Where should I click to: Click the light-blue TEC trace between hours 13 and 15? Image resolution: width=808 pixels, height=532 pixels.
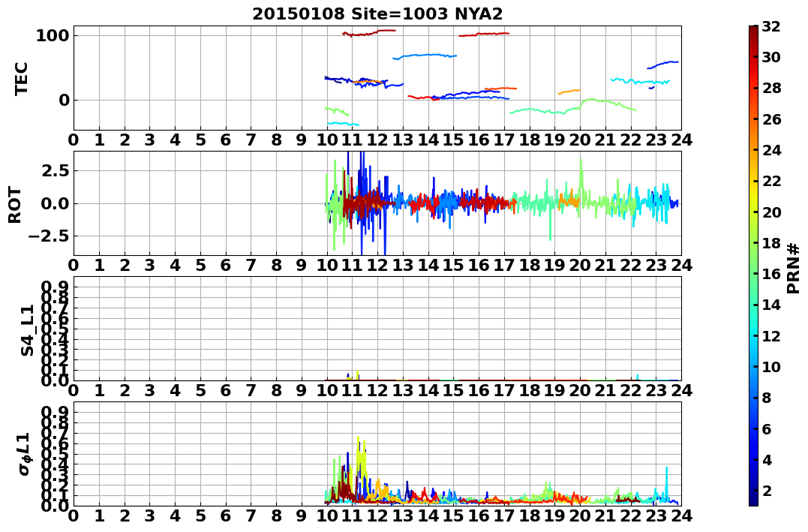pyautogui.click(x=425, y=56)
